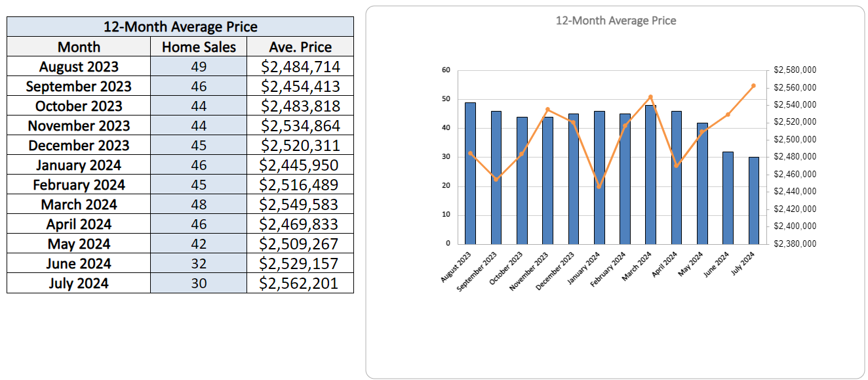The width and height of the screenshot is (868, 380).
Task: Click the home sales value 48
Action: 199,204
